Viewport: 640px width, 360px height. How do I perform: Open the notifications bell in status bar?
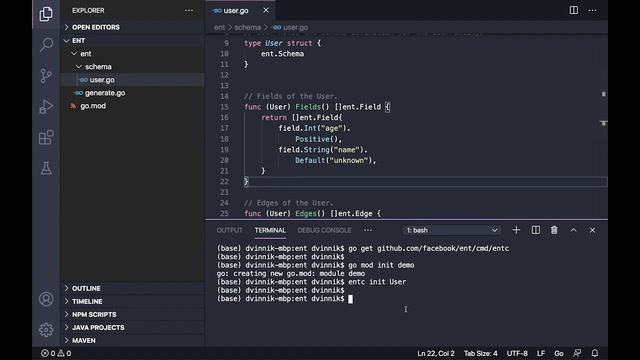595,353
